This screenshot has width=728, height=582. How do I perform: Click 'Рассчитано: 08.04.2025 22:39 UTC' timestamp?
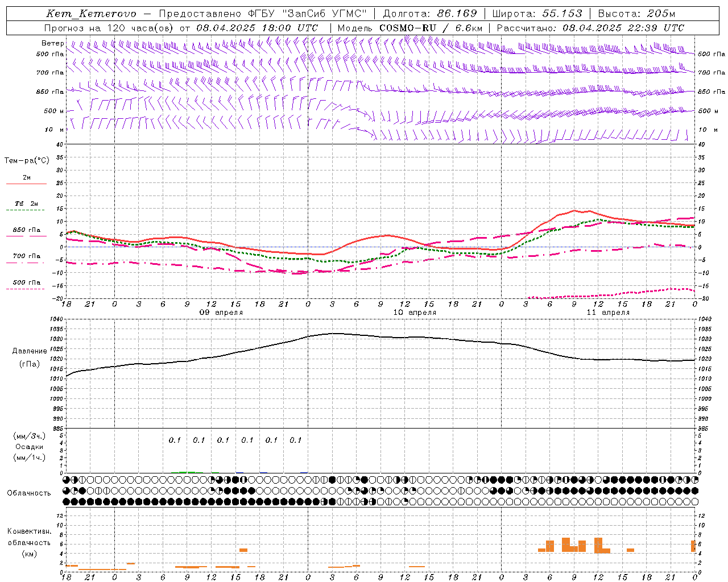[590, 28]
